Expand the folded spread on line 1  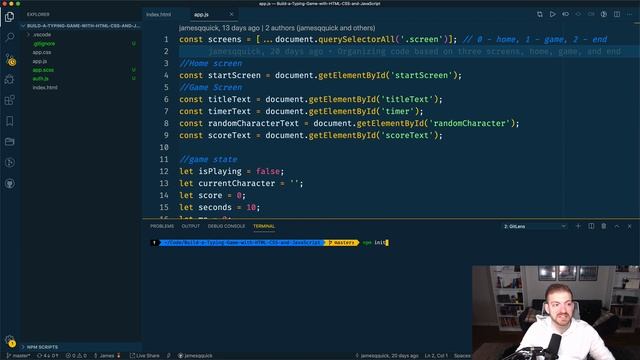(267, 40)
